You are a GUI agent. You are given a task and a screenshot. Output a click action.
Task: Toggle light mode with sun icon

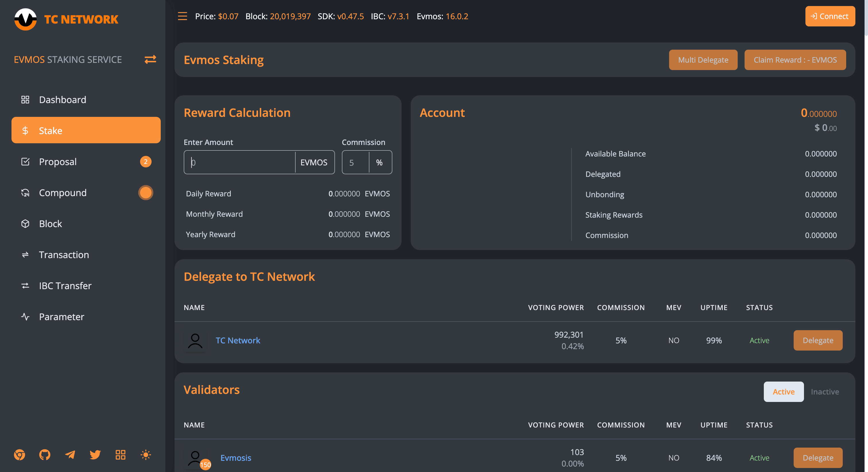[x=146, y=455]
